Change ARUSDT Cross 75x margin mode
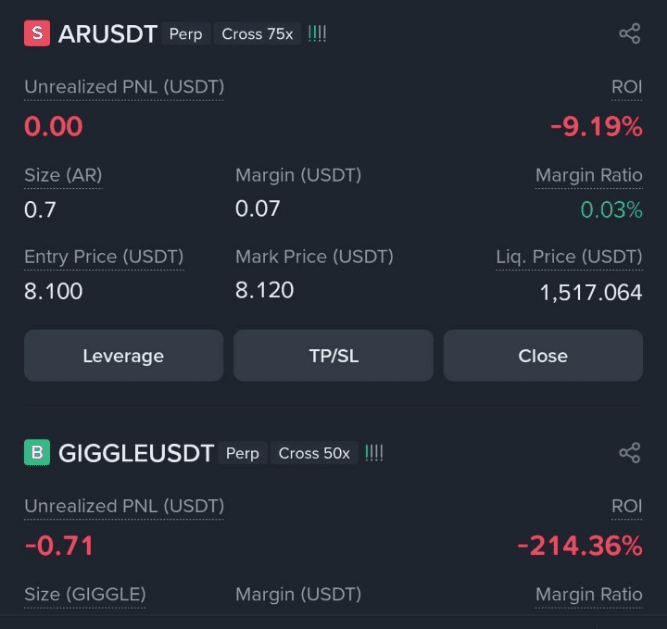Screen dimensions: 667x629 pos(257,34)
